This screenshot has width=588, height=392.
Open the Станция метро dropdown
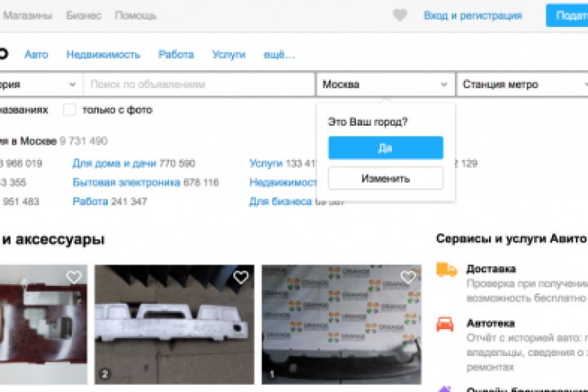click(x=523, y=84)
